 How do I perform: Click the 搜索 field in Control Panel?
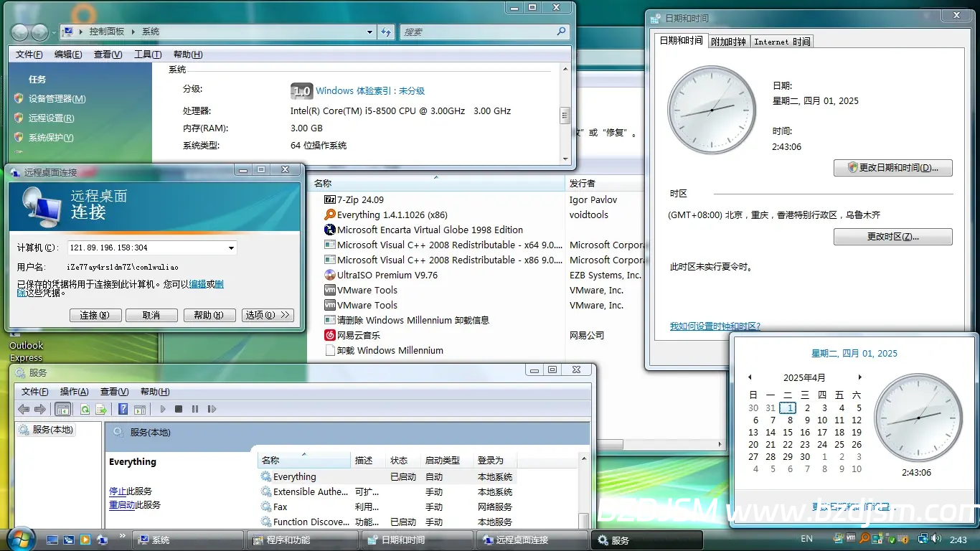point(477,32)
